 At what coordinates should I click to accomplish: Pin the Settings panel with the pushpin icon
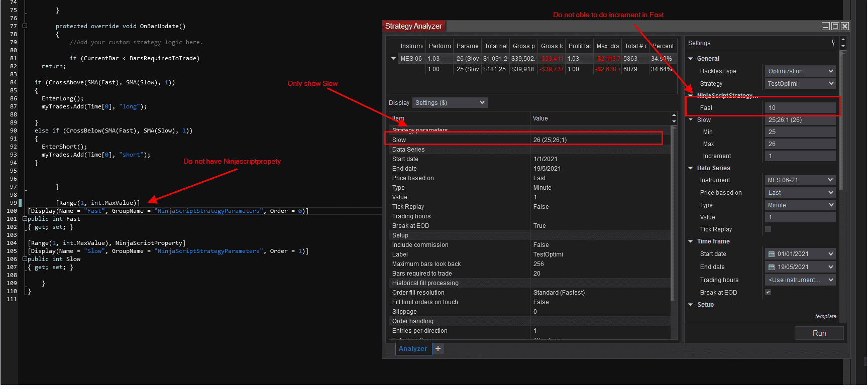pos(833,43)
